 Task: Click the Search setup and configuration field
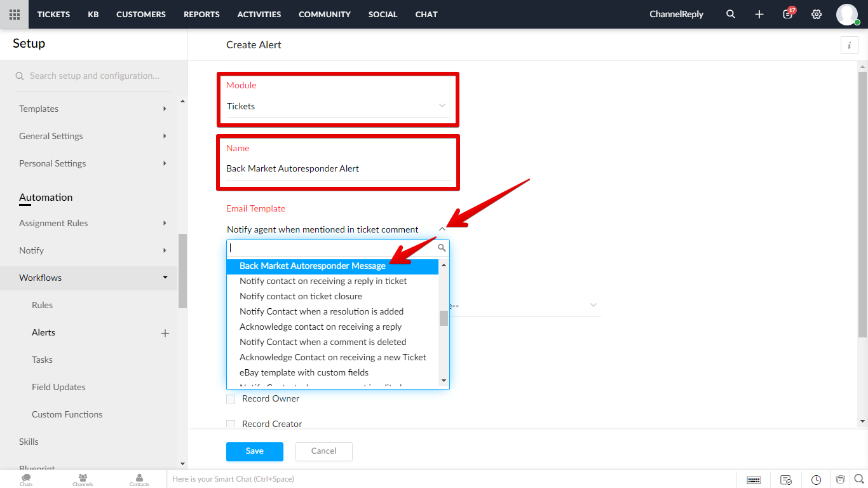(x=94, y=76)
